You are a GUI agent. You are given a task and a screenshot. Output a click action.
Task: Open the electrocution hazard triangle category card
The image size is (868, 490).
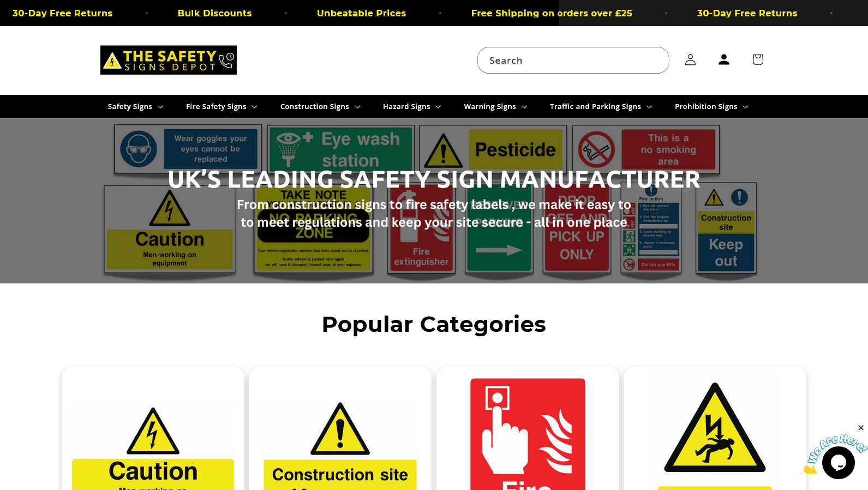point(715,428)
